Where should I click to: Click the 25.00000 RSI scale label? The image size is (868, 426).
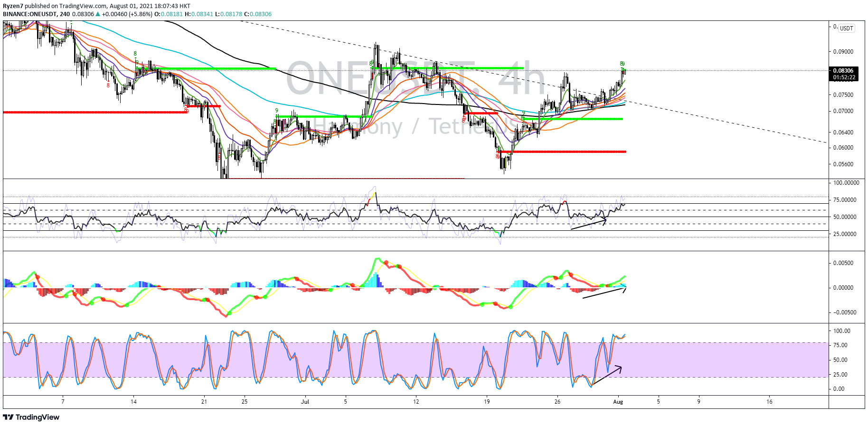[845, 234]
